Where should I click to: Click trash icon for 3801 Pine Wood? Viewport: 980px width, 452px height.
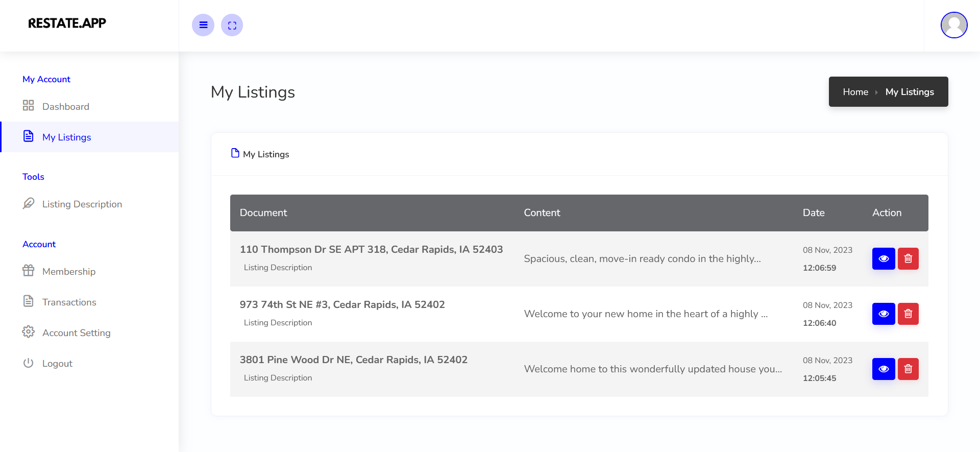[908, 369]
